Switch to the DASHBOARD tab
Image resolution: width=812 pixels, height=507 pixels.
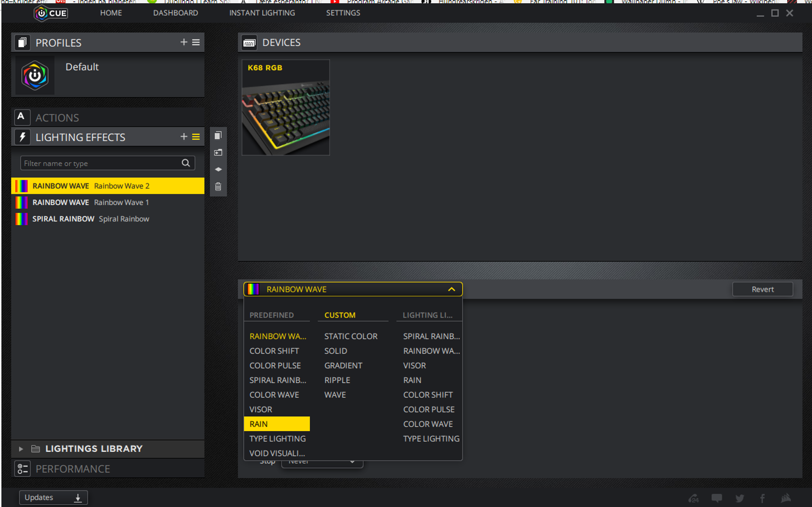pos(175,13)
